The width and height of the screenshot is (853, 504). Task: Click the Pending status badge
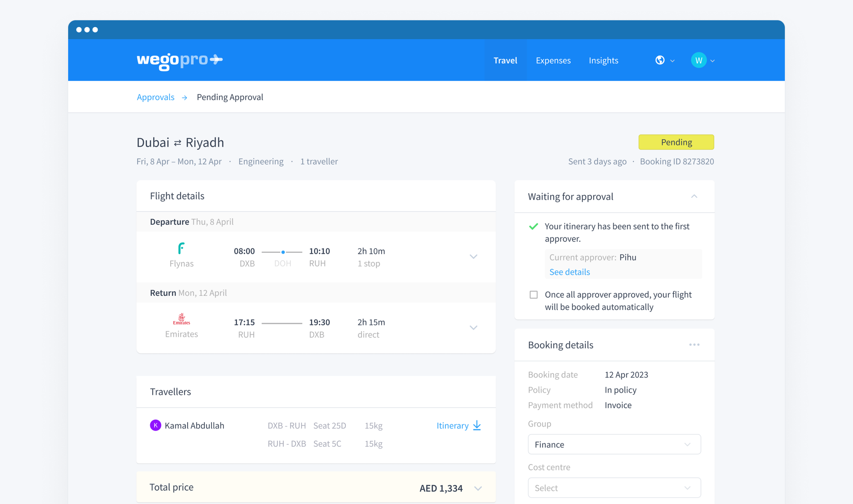[676, 142]
